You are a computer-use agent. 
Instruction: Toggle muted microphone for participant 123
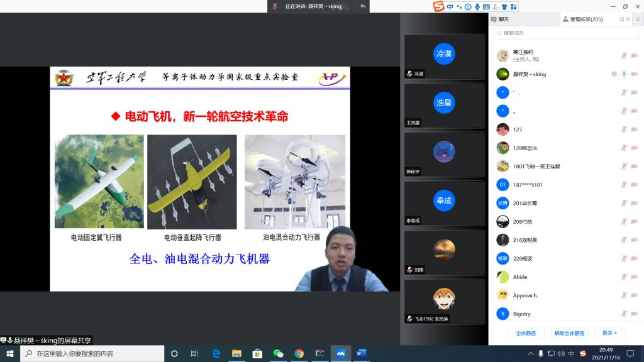[624, 129]
